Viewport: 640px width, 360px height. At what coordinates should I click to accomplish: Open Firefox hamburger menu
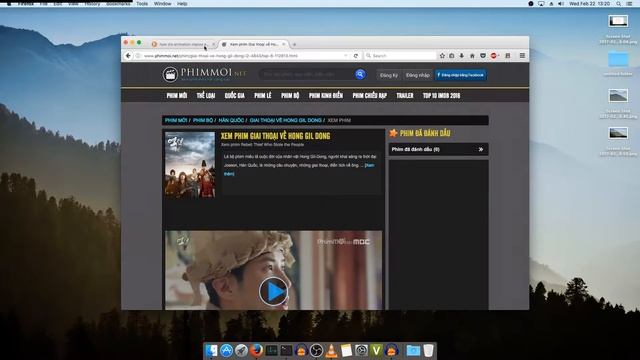pyautogui.click(x=522, y=56)
